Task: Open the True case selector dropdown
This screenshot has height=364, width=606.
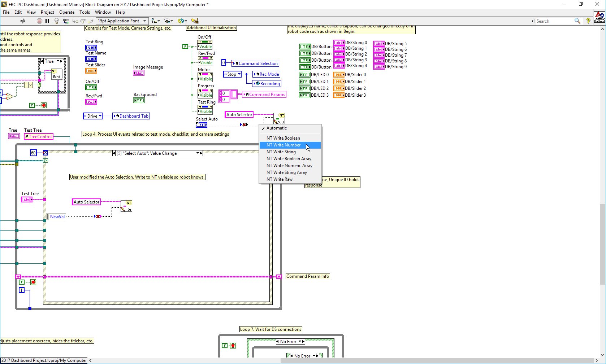Action: [58, 61]
